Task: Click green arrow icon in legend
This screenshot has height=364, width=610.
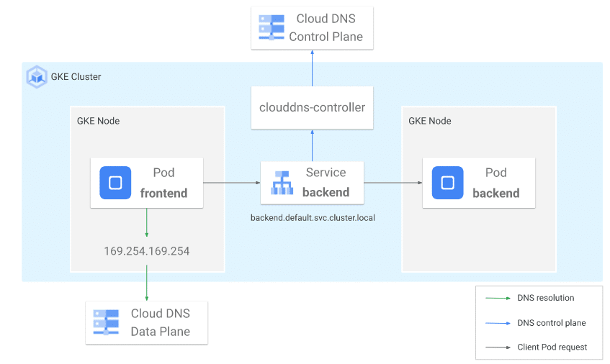Action: (498, 299)
